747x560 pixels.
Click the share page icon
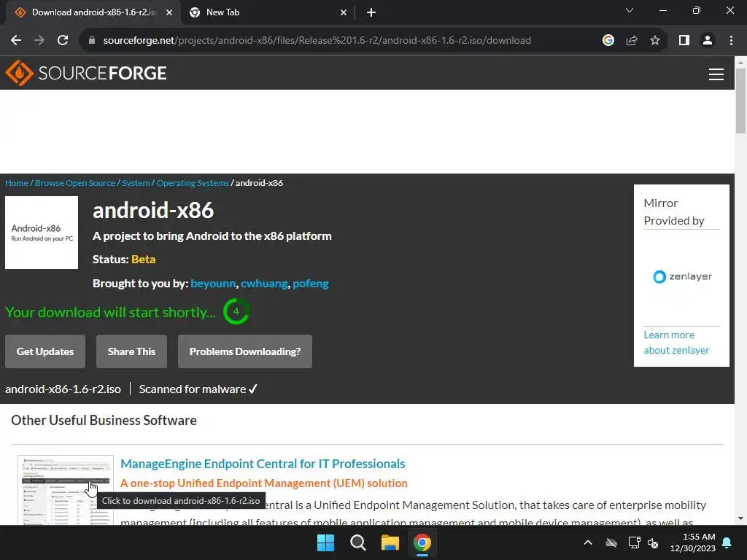pos(632,41)
